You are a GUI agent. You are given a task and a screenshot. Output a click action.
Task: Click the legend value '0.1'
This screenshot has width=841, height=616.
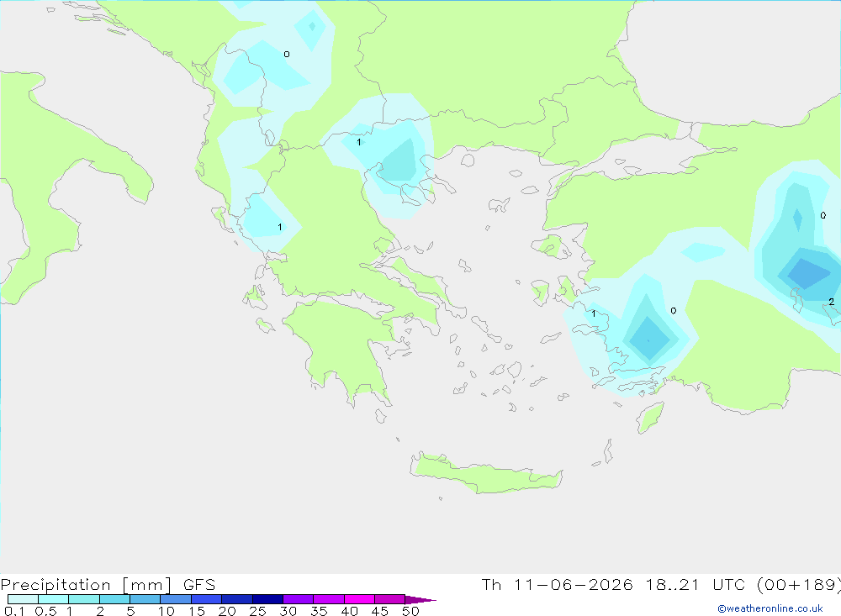tap(14, 611)
